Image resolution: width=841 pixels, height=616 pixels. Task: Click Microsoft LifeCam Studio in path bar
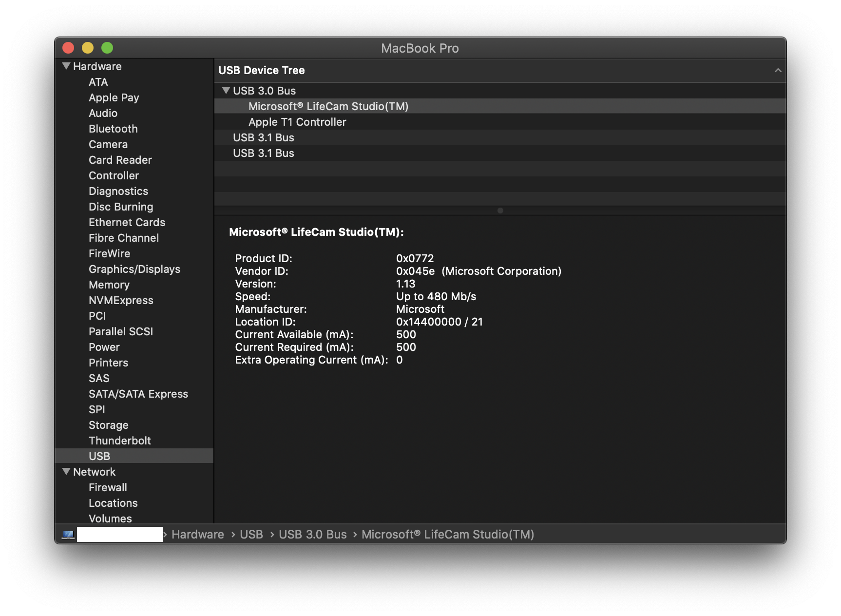[x=448, y=535]
